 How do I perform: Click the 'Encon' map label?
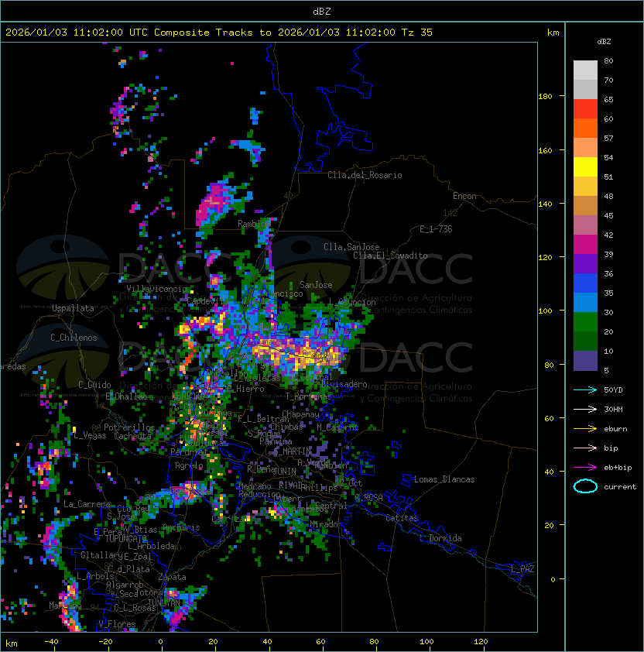click(x=464, y=195)
